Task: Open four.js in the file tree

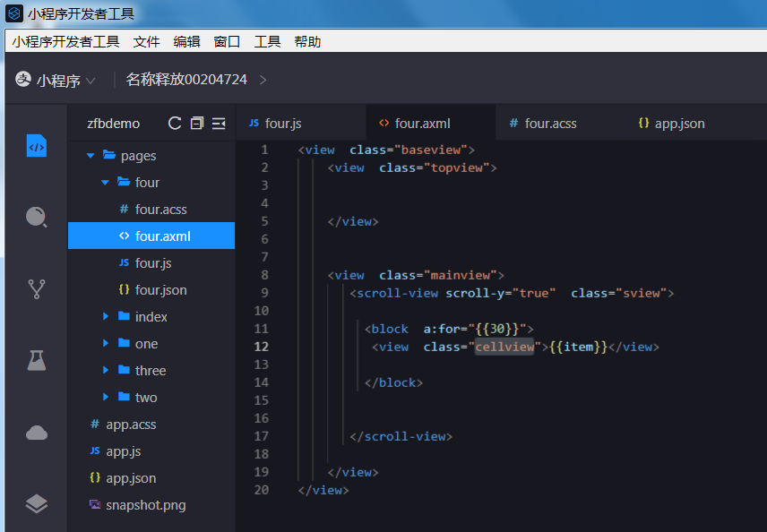Action: pos(151,263)
